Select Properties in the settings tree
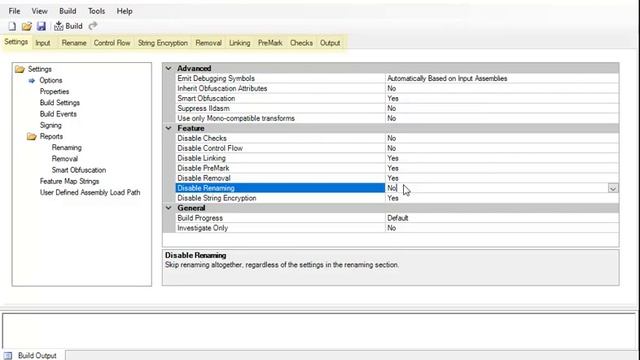Image resolution: width=640 pixels, height=360 pixels. click(x=54, y=91)
